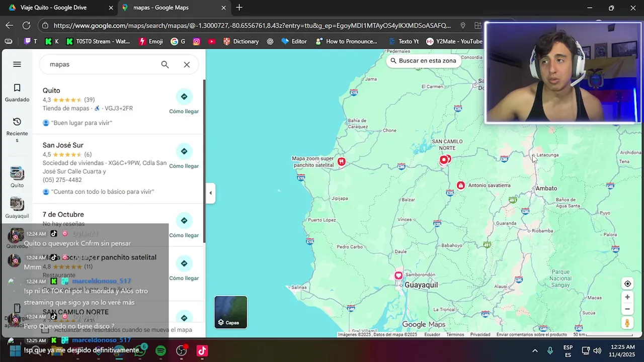Open the Twitch 'T' bookmark

(x=31, y=41)
